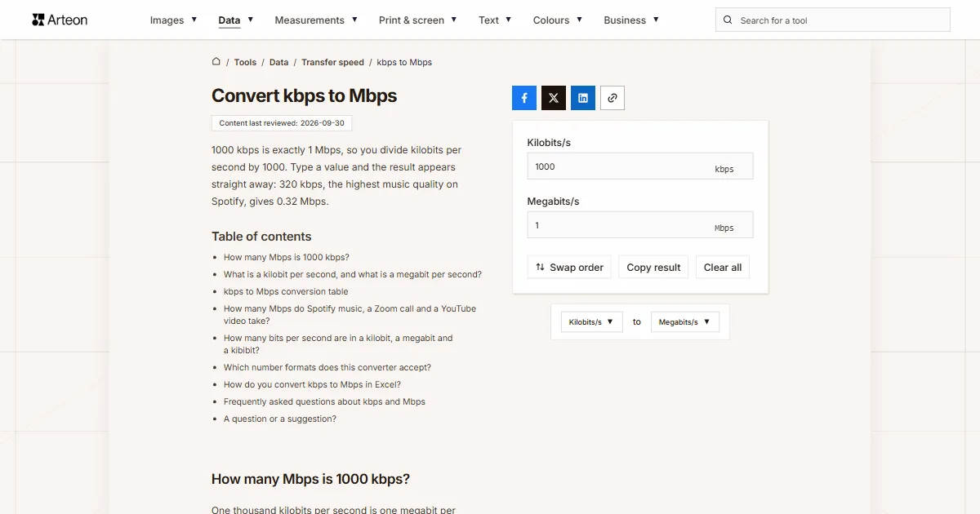Screen dimensions: 980x514
Task: Open the Text menu
Action: tap(495, 20)
